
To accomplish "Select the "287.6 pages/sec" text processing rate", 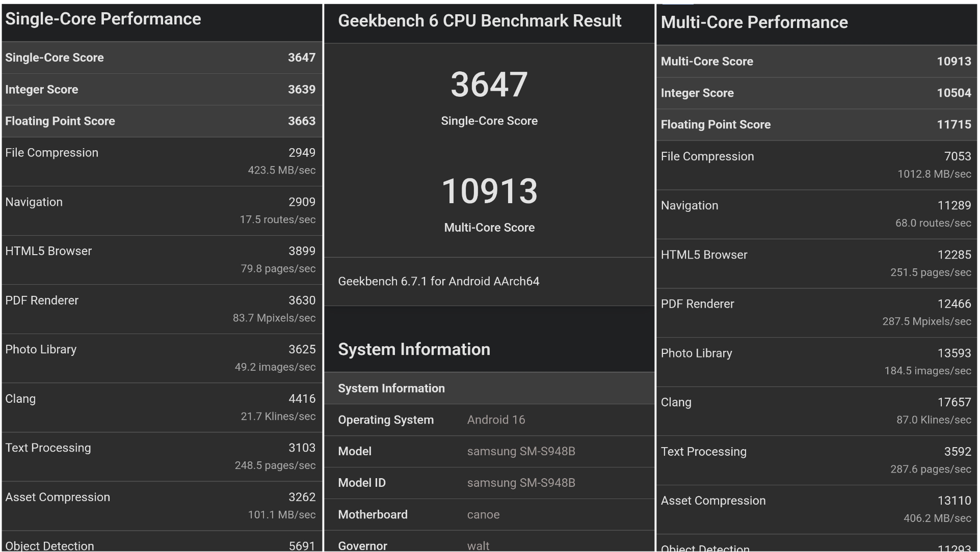I will (x=931, y=469).
